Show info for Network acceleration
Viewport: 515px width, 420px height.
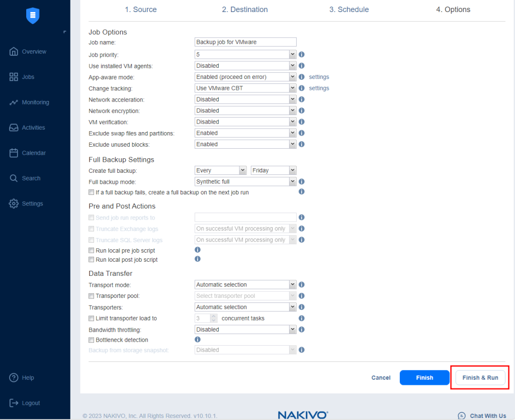click(x=302, y=99)
